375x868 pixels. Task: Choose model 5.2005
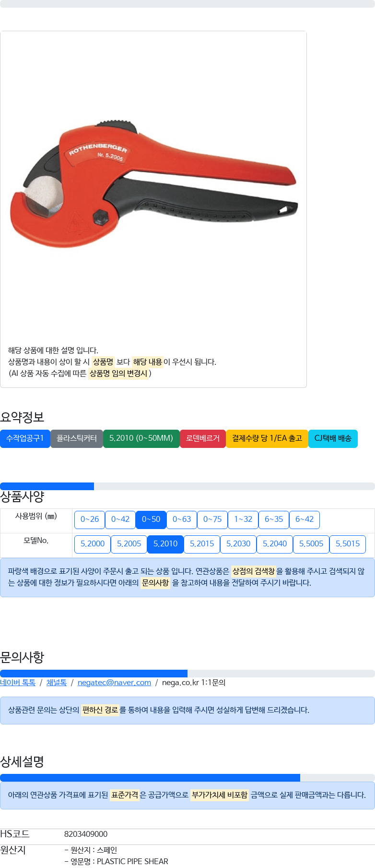coord(129,544)
